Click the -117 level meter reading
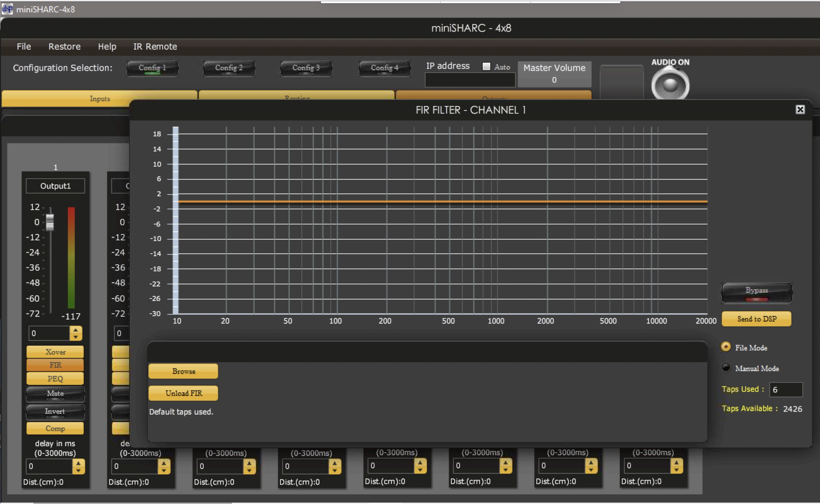Screen dimensions: 820x504 [x=71, y=316]
